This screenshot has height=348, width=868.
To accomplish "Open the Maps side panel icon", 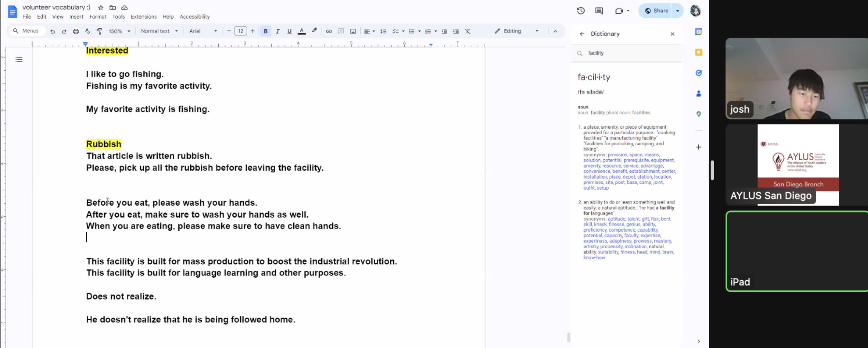I will click(x=698, y=114).
